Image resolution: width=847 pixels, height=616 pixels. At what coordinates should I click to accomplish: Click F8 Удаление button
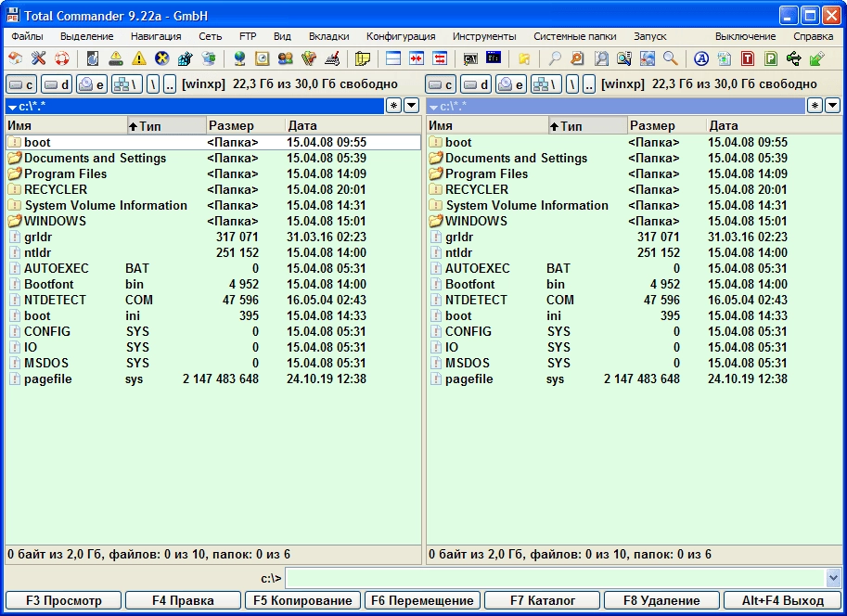[661, 600]
